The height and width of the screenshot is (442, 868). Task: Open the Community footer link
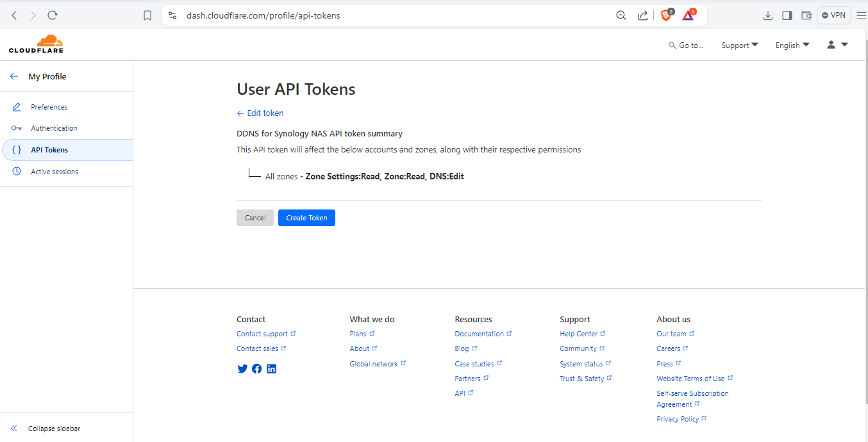coord(582,348)
